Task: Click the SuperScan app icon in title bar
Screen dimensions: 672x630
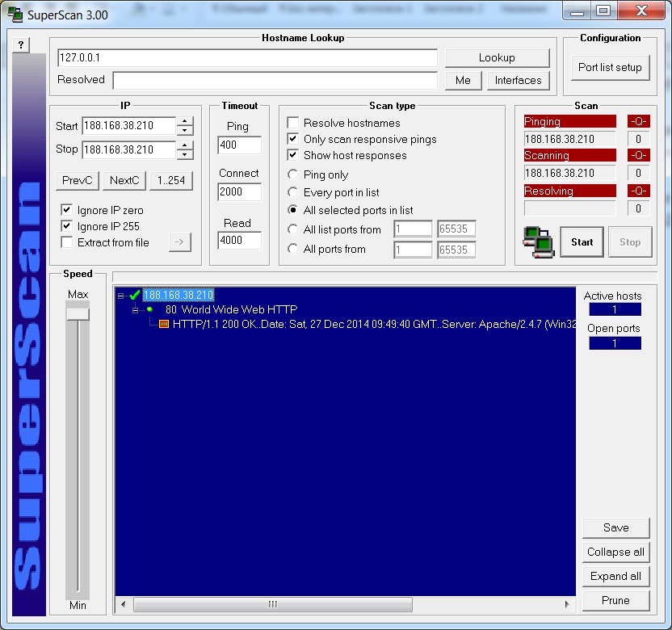Action: point(15,15)
